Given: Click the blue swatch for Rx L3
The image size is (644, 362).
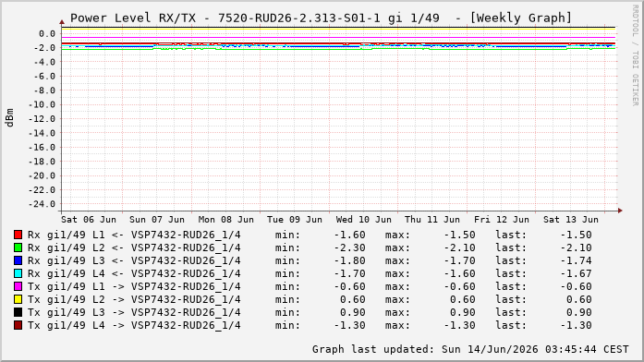Looking at the screenshot, I should [x=18, y=260].
